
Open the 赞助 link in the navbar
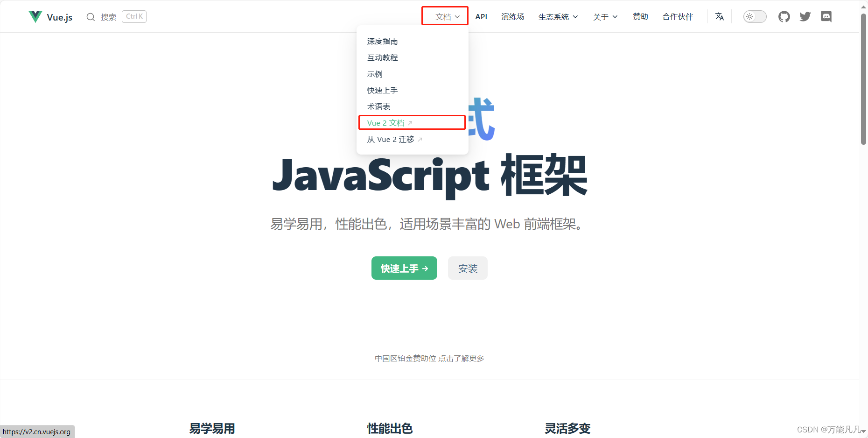[x=640, y=16]
